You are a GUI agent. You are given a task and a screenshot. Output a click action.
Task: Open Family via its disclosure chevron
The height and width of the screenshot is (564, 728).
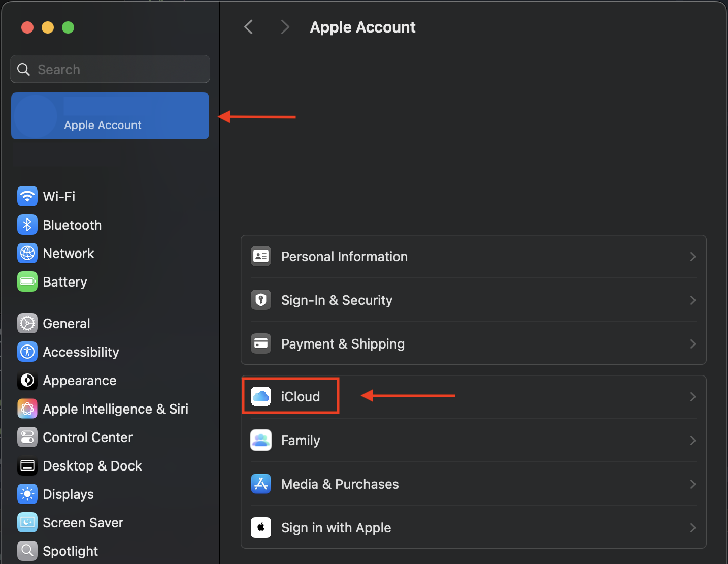(692, 441)
